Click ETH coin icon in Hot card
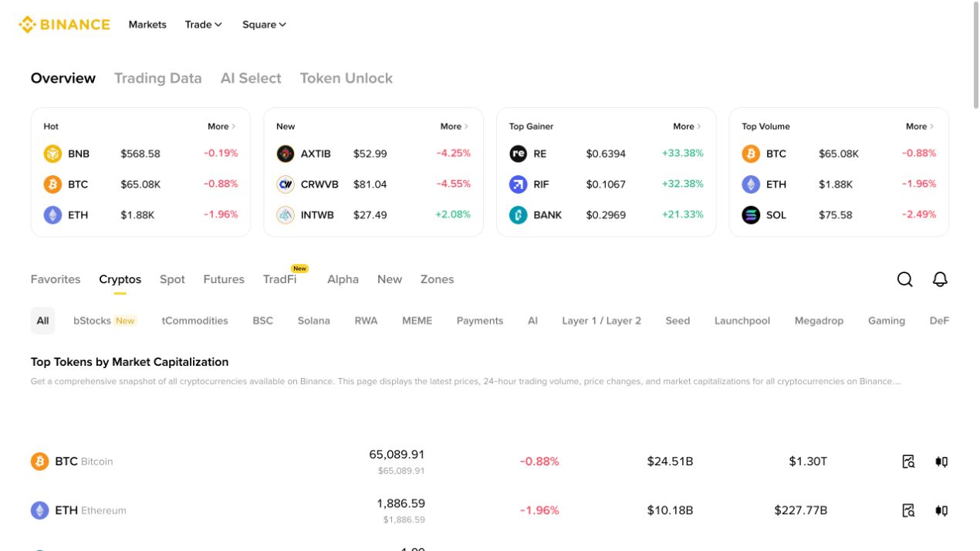Viewport: 980px width, 551px height. (52, 215)
